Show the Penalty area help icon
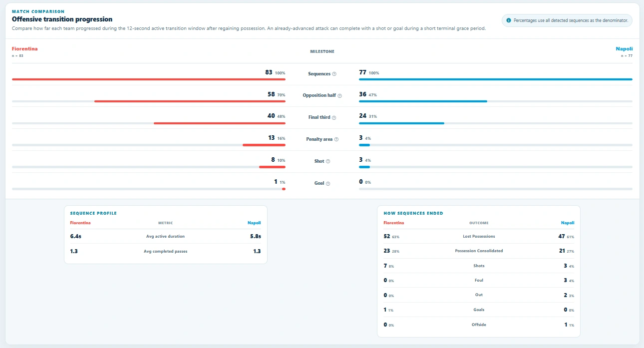The image size is (644, 348). pos(336,139)
